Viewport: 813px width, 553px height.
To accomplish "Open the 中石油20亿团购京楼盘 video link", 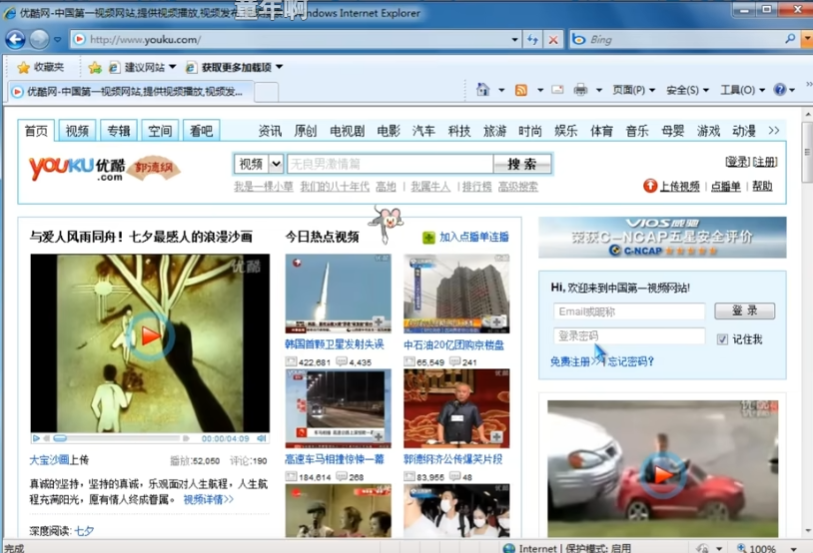I will [x=454, y=345].
